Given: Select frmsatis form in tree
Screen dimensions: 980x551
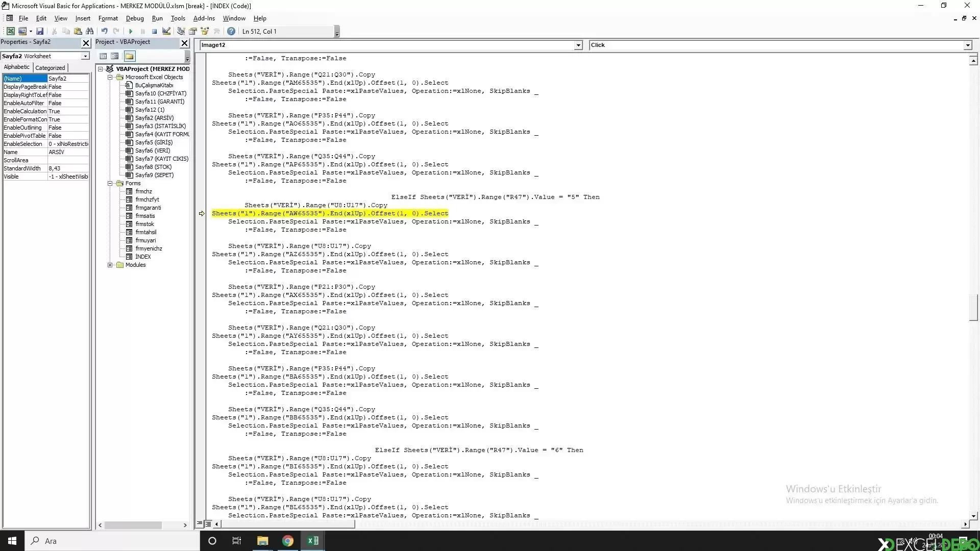Looking at the screenshot, I should (x=145, y=216).
